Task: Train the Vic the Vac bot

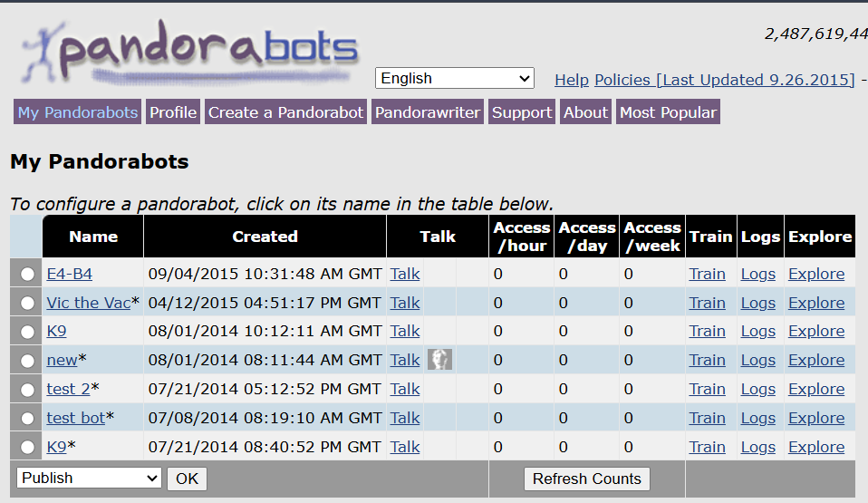Action: pos(707,303)
